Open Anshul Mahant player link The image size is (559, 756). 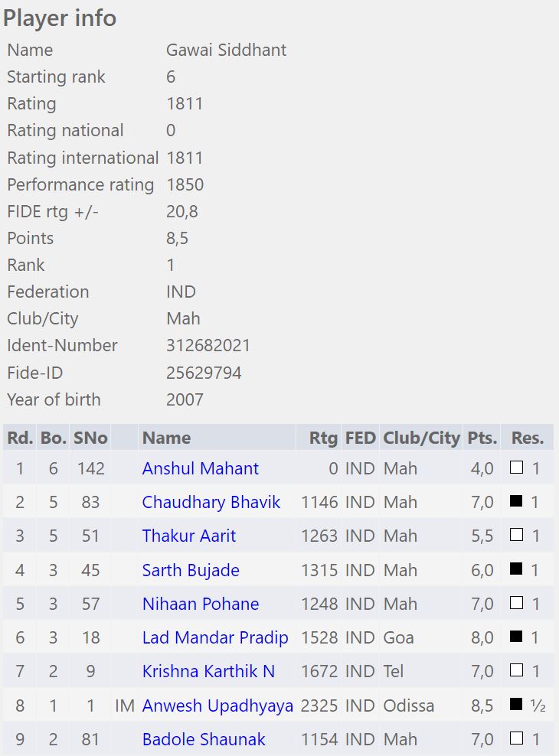pos(200,468)
